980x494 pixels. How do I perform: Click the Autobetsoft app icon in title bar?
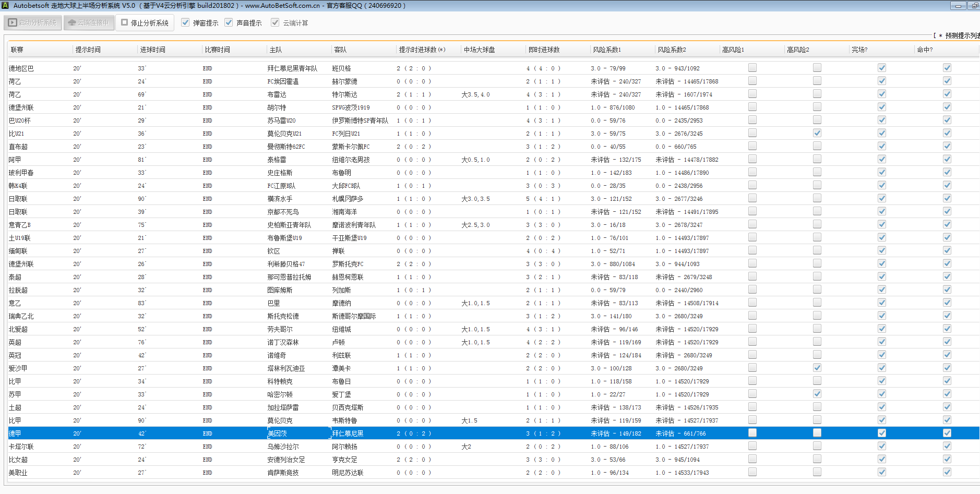coord(5,5)
